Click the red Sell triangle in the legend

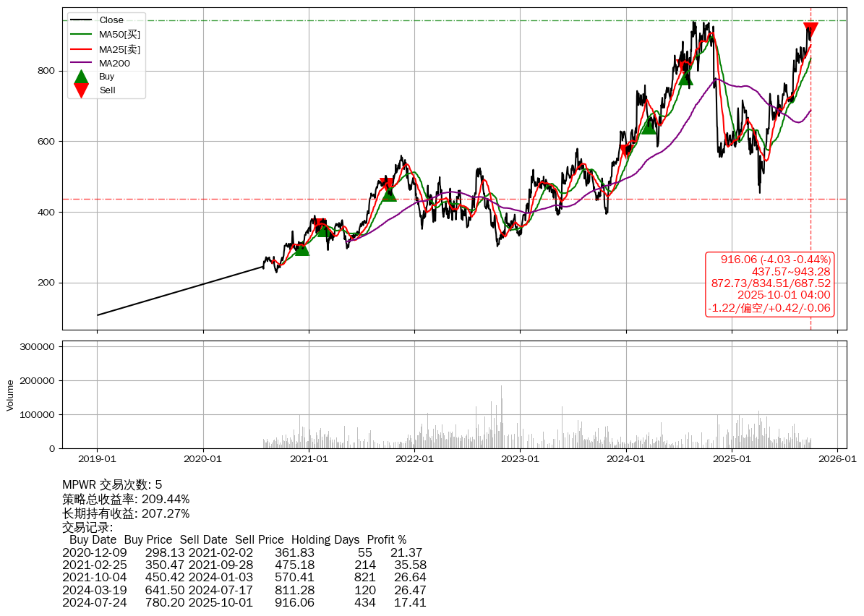(82, 90)
